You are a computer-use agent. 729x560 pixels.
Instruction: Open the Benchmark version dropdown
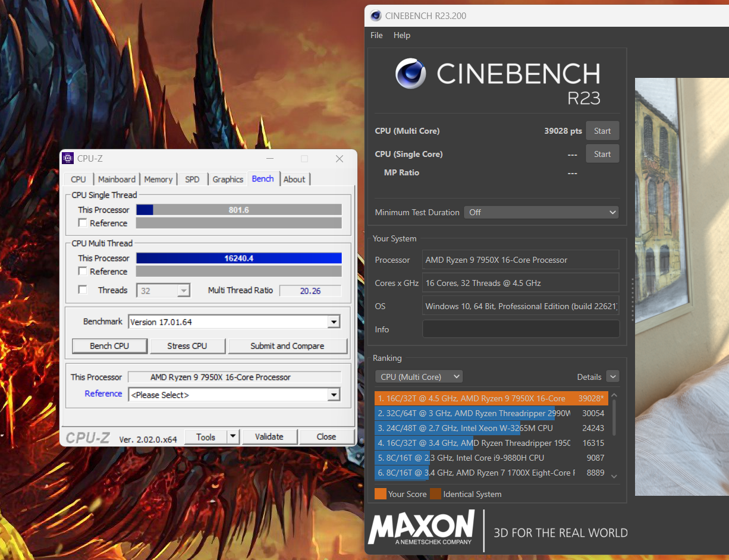(234, 322)
